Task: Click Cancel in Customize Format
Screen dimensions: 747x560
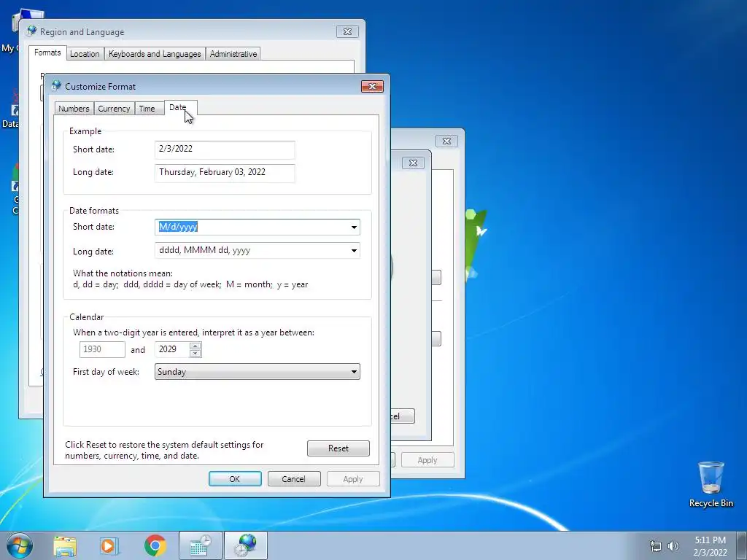Action: (293, 478)
